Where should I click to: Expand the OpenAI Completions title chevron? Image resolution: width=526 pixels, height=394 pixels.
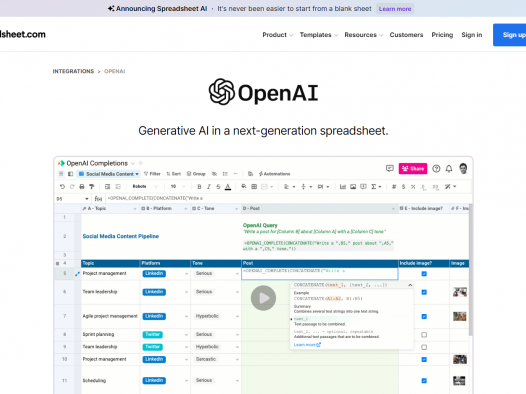(x=133, y=163)
